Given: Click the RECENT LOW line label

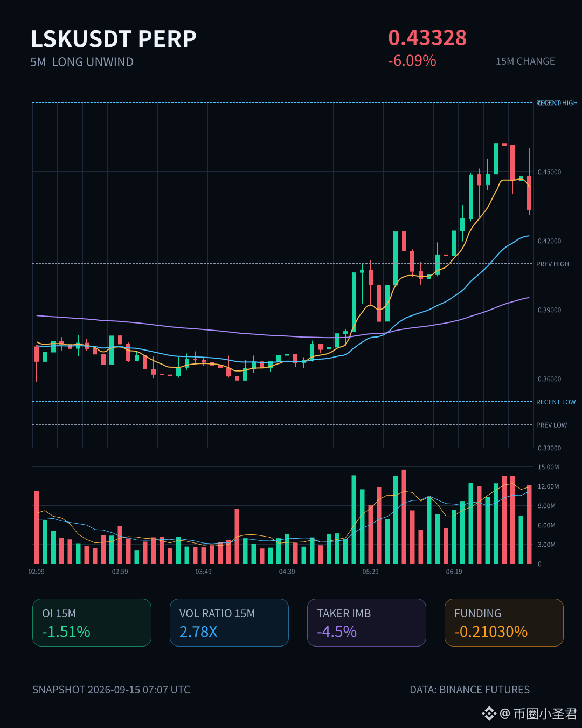Looking at the screenshot, I should (556, 402).
